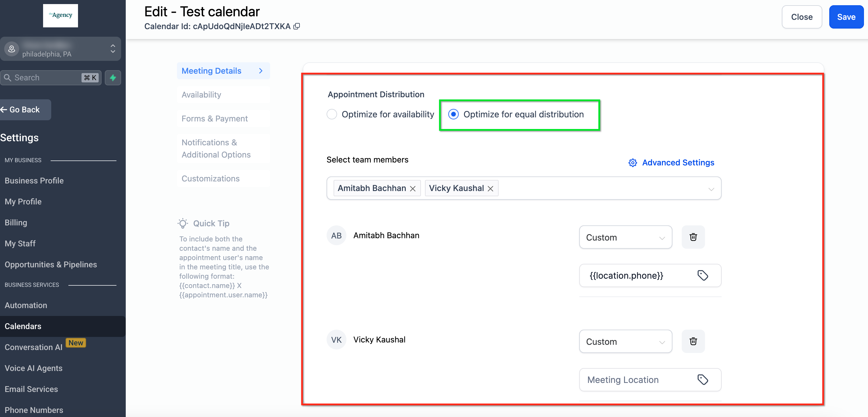
Task: Open Custom dropdown for Amitabh Bachhan
Action: pyautogui.click(x=626, y=237)
